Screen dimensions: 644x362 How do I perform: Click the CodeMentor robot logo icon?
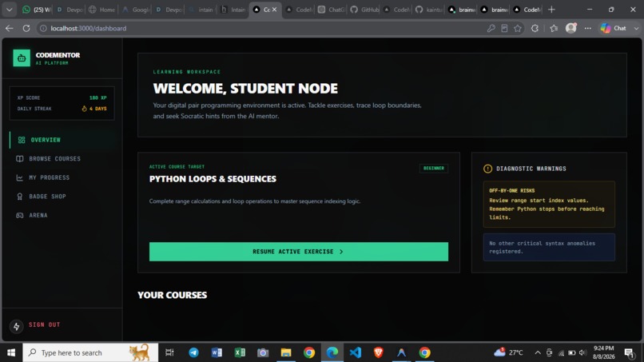[x=22, y=58]
